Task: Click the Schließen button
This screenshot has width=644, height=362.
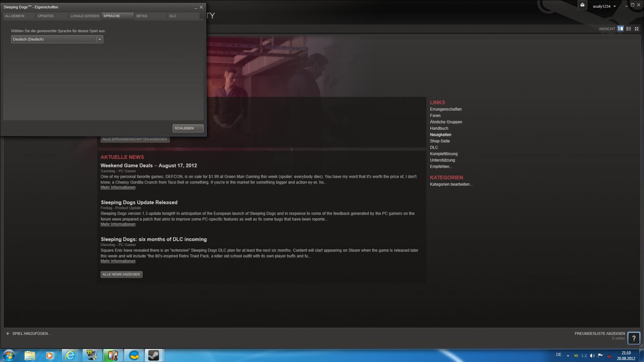Action: click(x=188, y=128)
